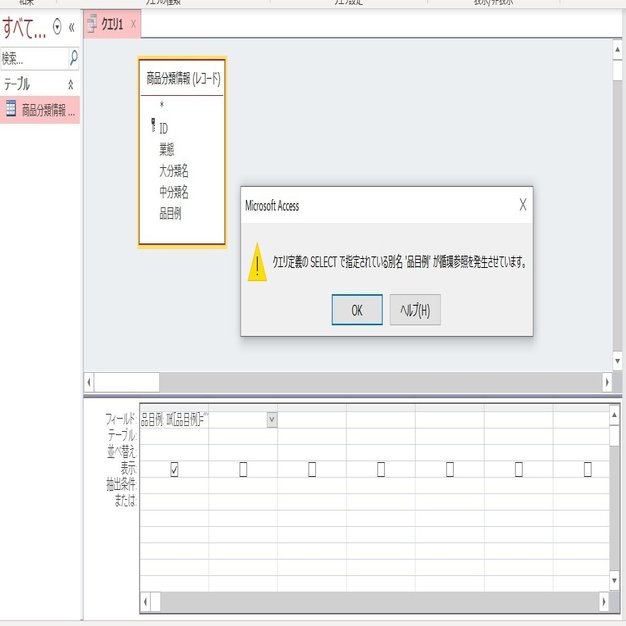Select the 品目例 field in the field list

170,214
